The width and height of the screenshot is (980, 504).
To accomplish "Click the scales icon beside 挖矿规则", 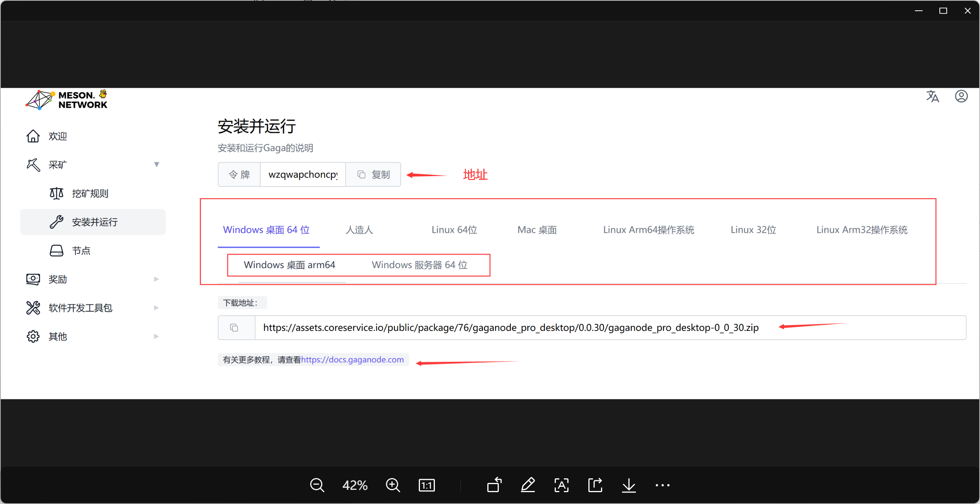I will pyautogui.click(x=56, y=193).
